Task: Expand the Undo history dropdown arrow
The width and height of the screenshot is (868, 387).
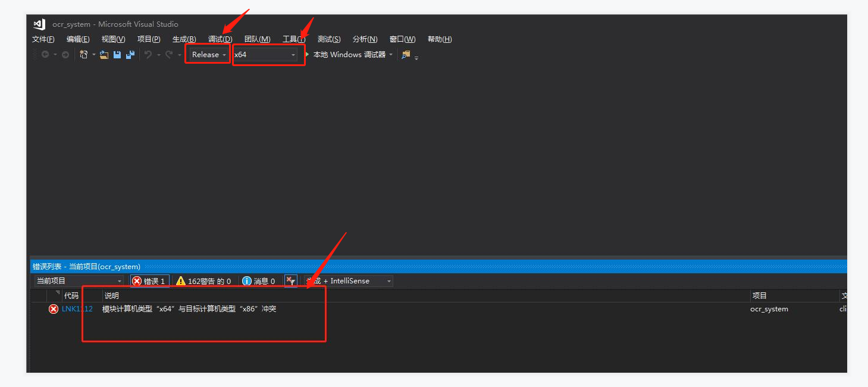Action: pos(158,55)
